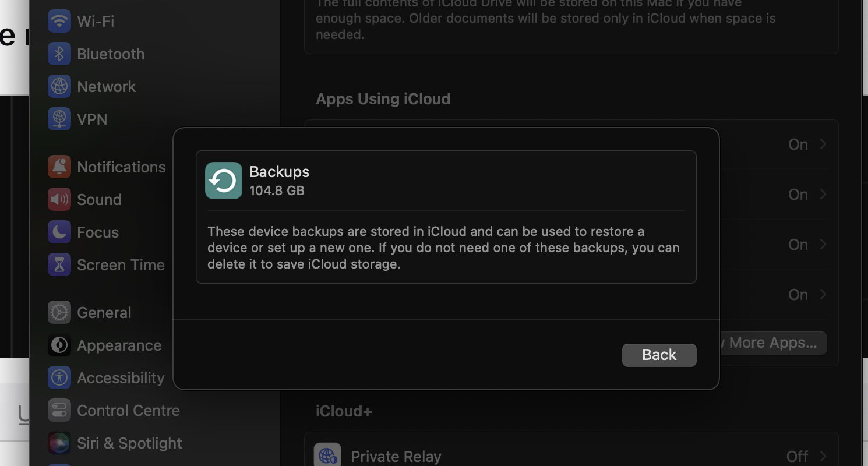
Task: Click the Private Relay globe icon
Action: tap(327, 456)
